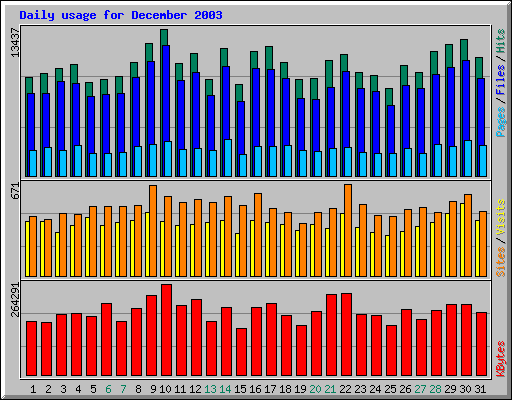Click the 'Hits' legend label
512x400 pixels.
(501, 41)
